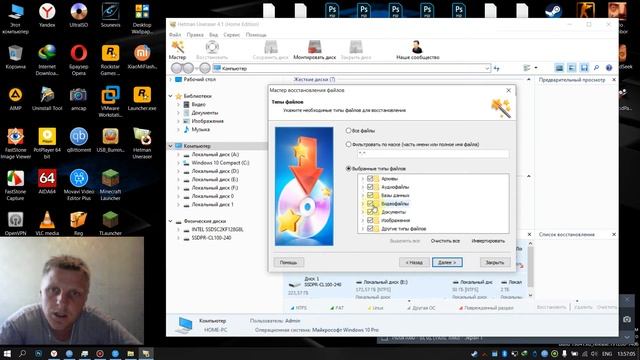Open the Yandex desktop shortcut
Screen dimensions: 640x360
(x=47, y=16)
